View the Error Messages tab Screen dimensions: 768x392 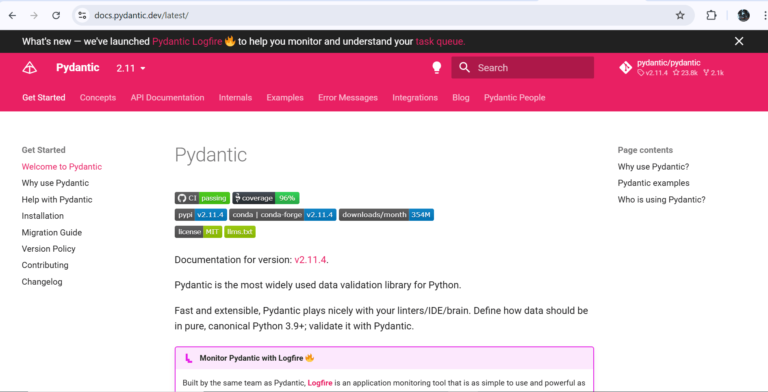pyautogui.click(x=348, y=98)
